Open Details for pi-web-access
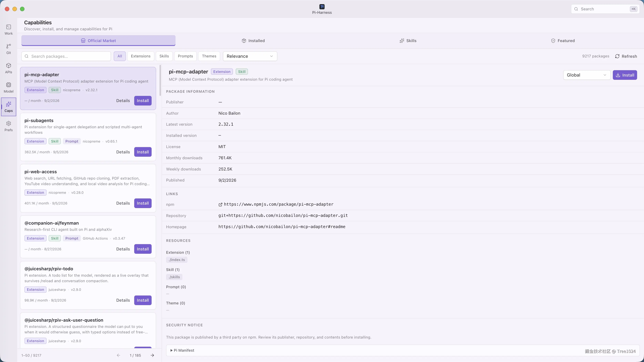 click(123, 203)
